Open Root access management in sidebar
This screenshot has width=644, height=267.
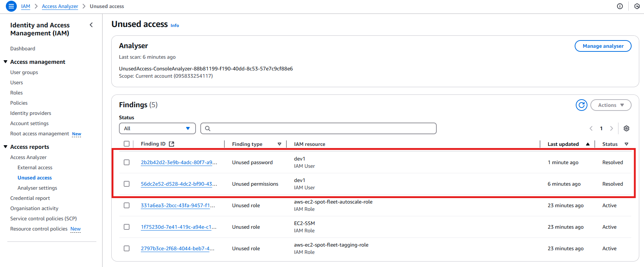39,133
